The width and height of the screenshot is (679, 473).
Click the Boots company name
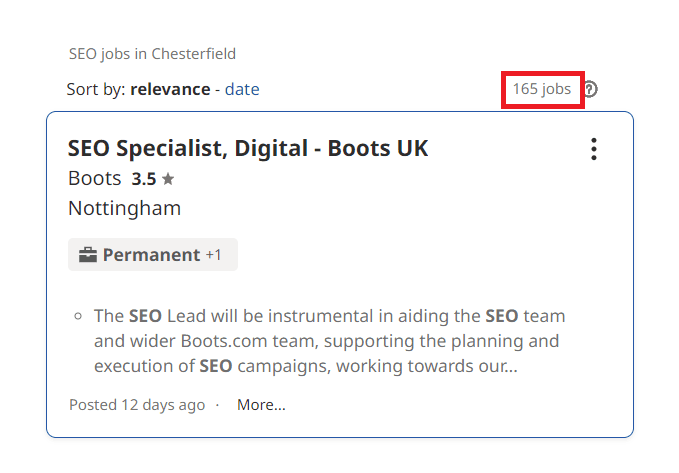94,178
